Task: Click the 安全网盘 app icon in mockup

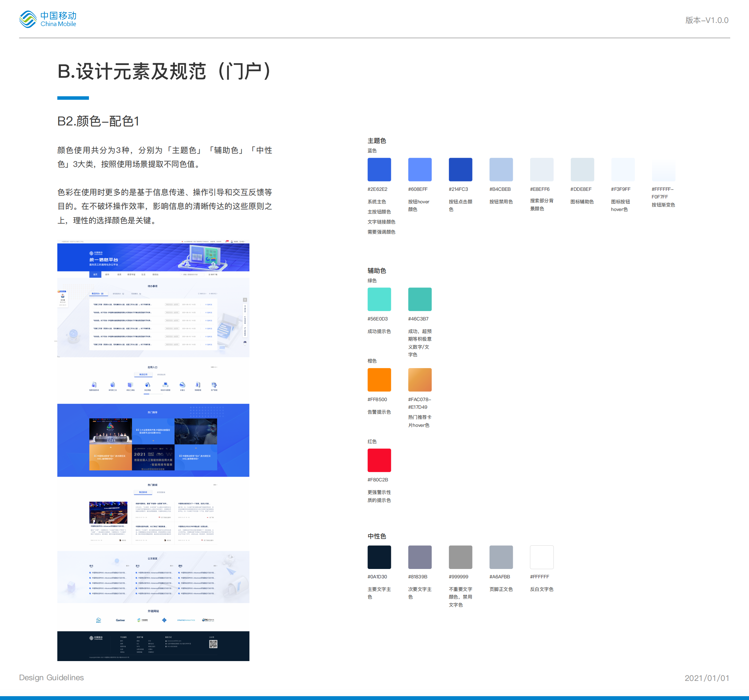Action: pos(147,385)
